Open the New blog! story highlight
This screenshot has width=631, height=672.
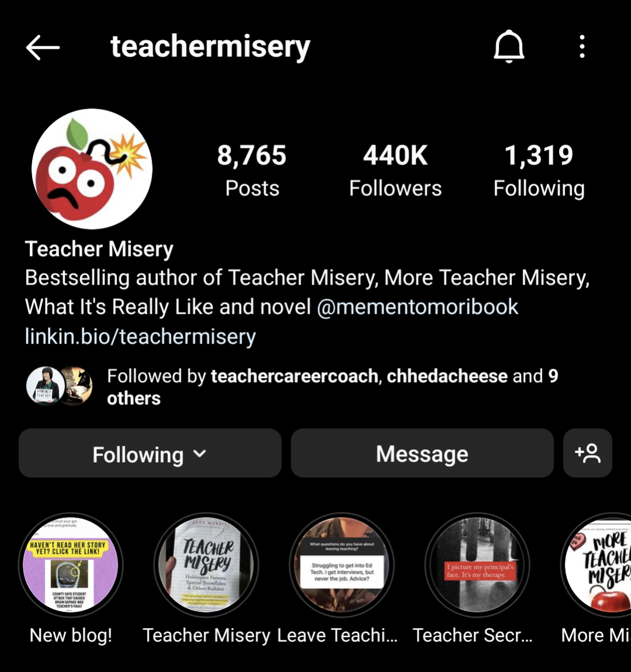[70, 565]
